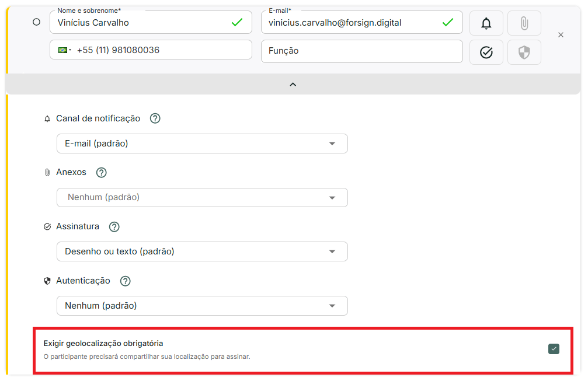Open the Brazil flag country code selector
Image resolution: width=588 pixels, height=381 pixels.
(64, 50)
